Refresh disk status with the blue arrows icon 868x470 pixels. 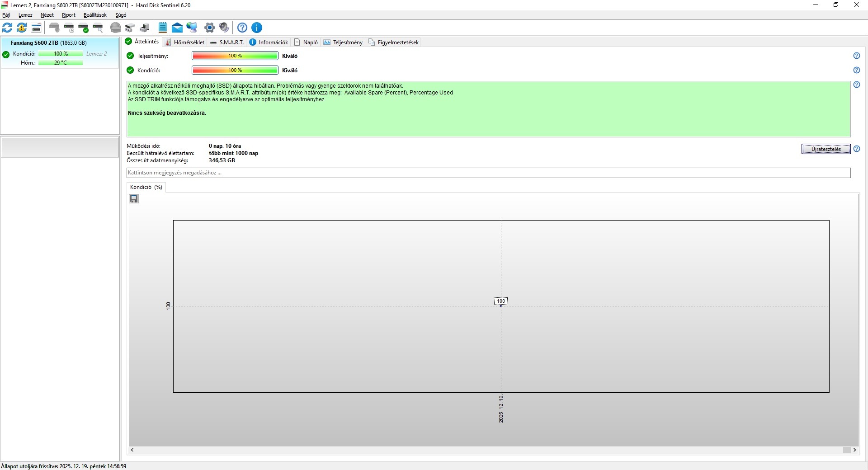click(x=7, y=28)
